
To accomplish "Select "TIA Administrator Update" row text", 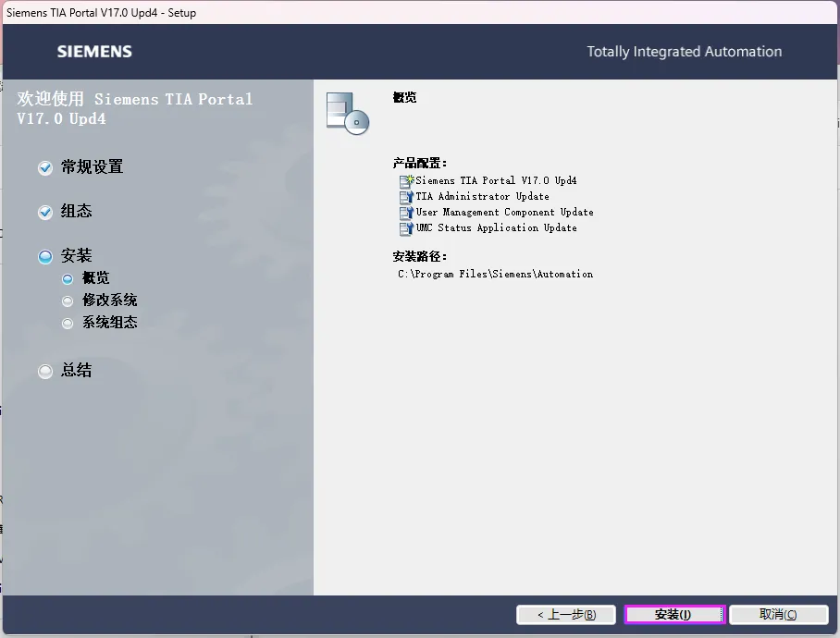I will (482, 196).
